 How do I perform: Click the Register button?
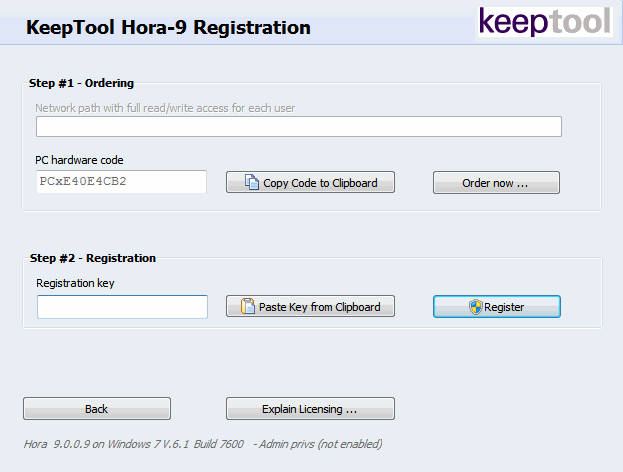(x=497, y=307)
